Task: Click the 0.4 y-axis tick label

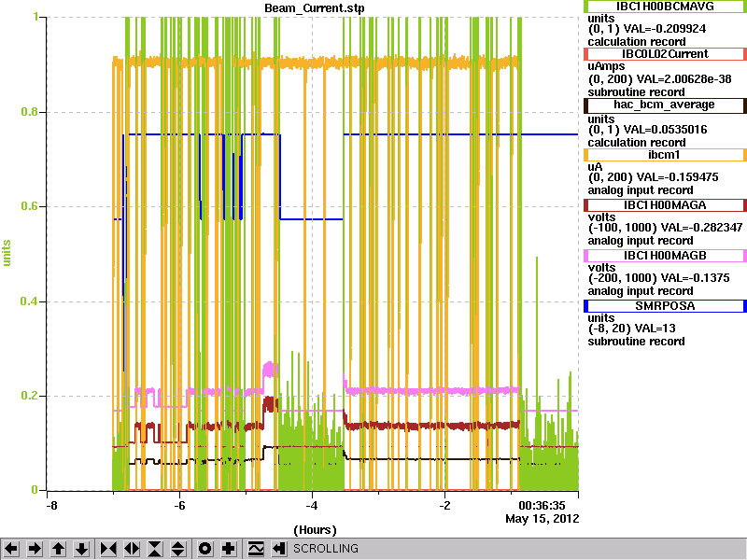Action: point(30,301)
